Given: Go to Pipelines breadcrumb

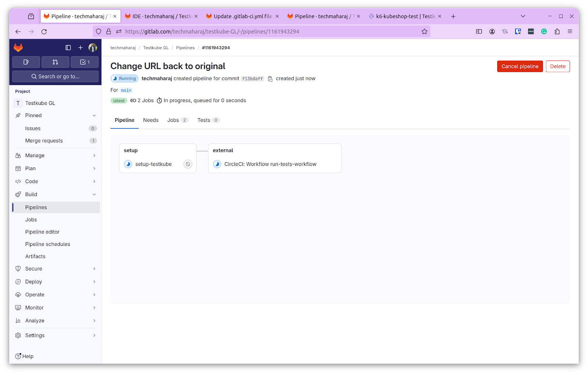Looking at the screenshot, I should click(x=185, y=48).
